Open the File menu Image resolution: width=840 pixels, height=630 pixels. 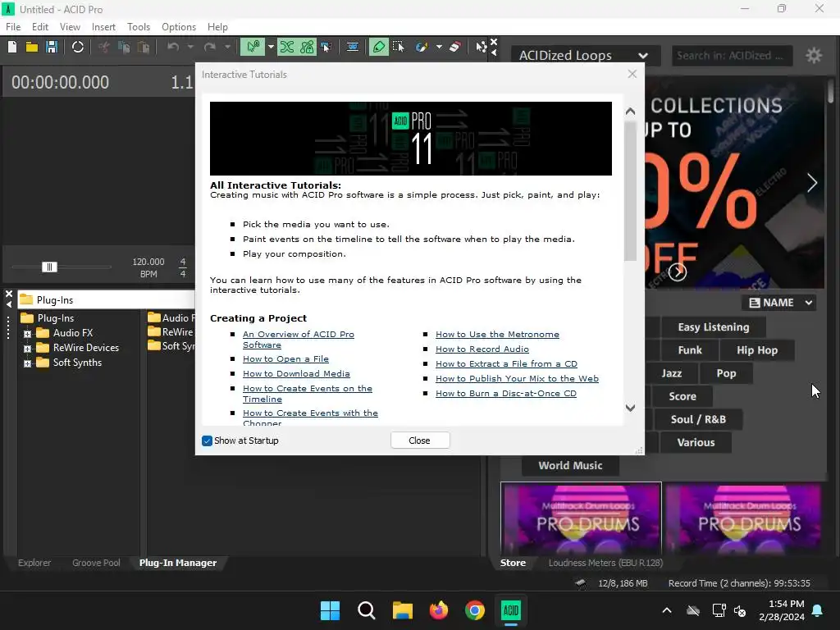point(13,27)
